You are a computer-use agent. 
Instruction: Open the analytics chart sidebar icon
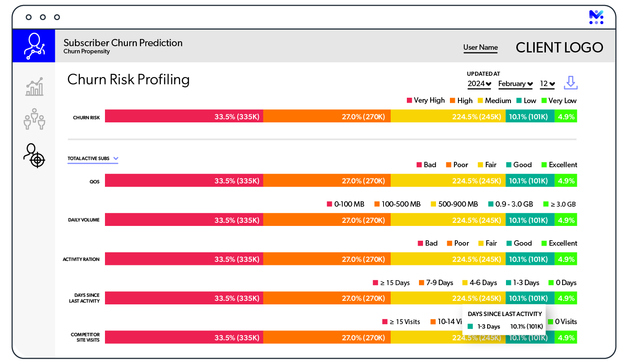(35, 87)
